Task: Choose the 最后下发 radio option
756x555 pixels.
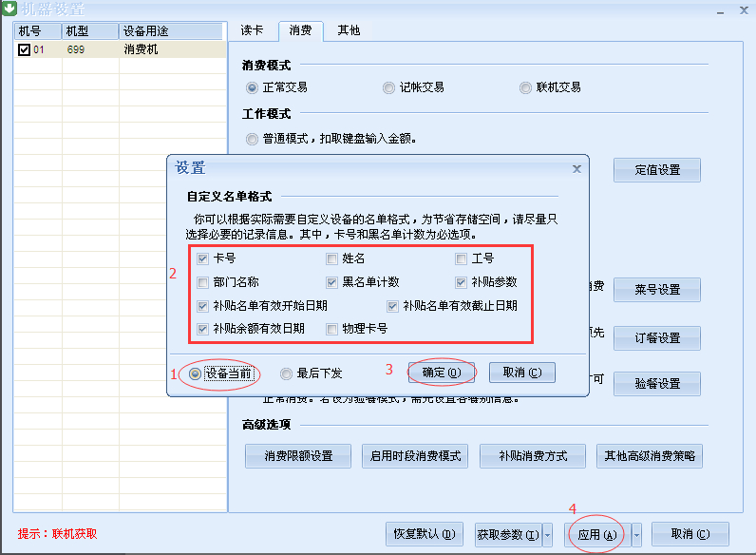Action: (x=286, y=373)
